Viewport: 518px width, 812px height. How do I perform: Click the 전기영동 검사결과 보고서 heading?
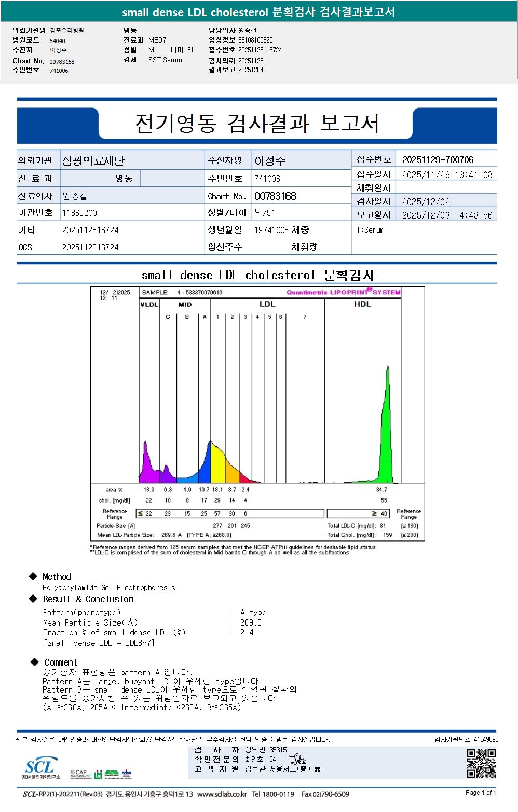257,124
